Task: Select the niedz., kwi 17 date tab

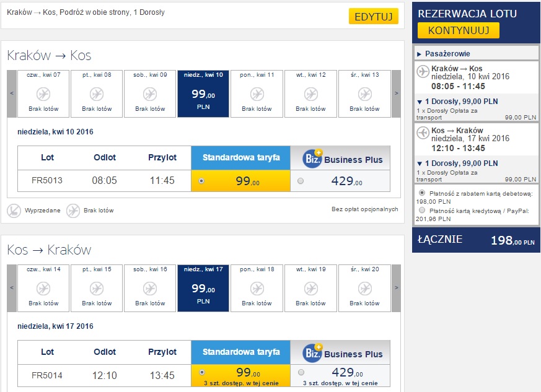Action: pos(203,288)
